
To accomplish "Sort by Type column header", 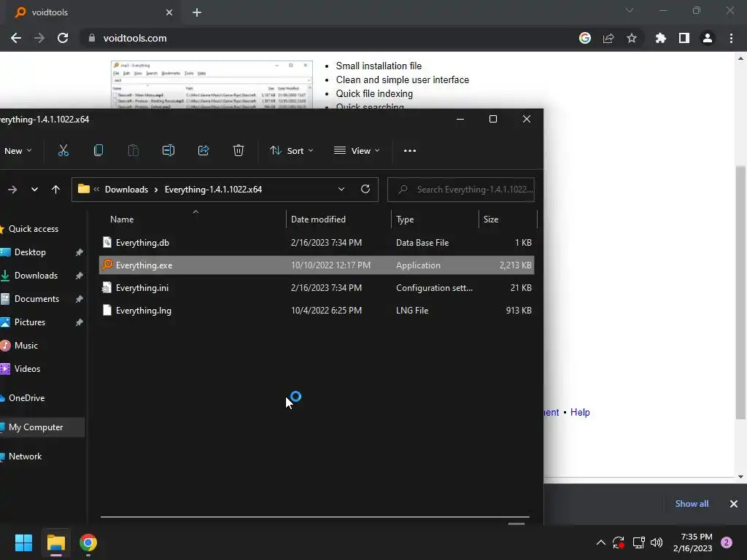I will 435,219.
